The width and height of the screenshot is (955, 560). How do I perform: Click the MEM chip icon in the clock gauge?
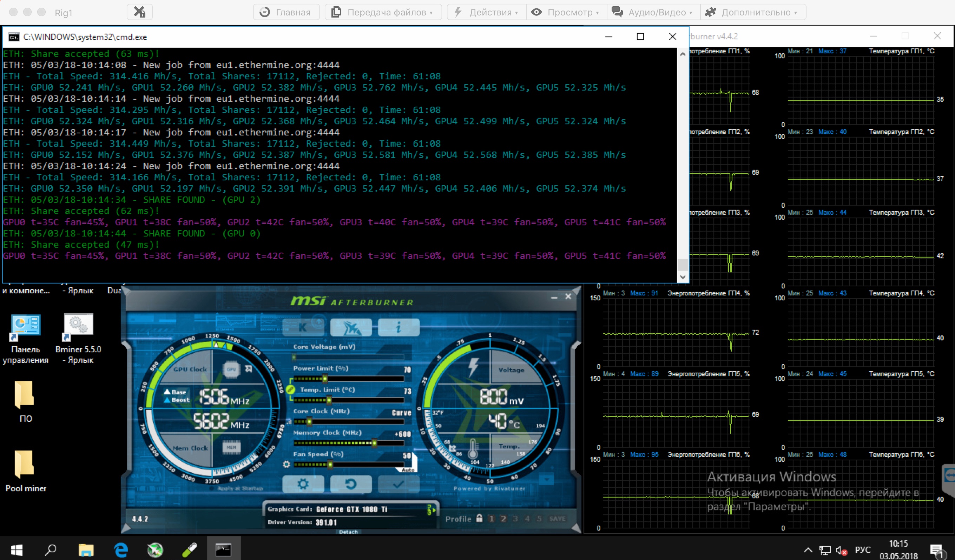[x=231, y=447]
